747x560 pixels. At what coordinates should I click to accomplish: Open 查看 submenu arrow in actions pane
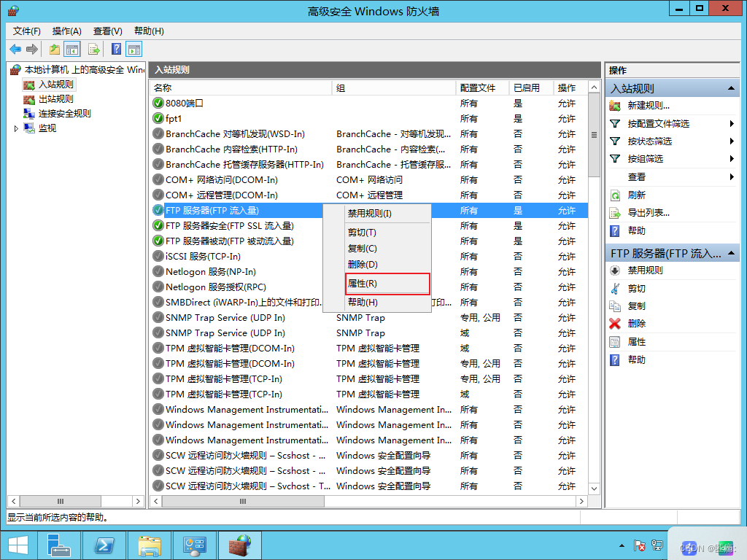pos(732,177)
